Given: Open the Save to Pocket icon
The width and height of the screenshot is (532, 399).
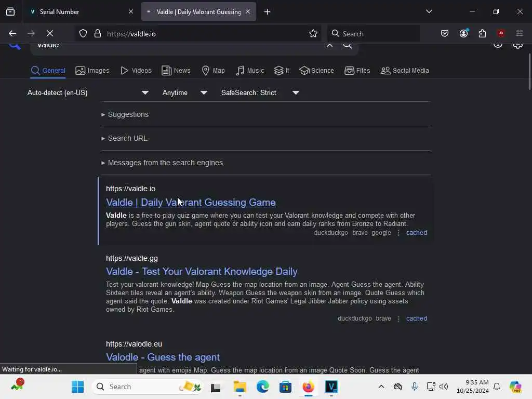Looking at the screenshot, I should point(445,34).
